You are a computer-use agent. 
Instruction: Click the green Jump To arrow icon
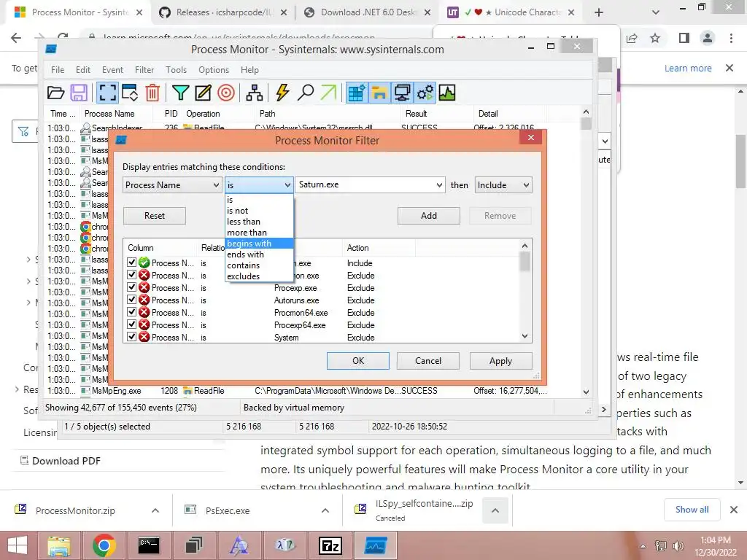328,93
